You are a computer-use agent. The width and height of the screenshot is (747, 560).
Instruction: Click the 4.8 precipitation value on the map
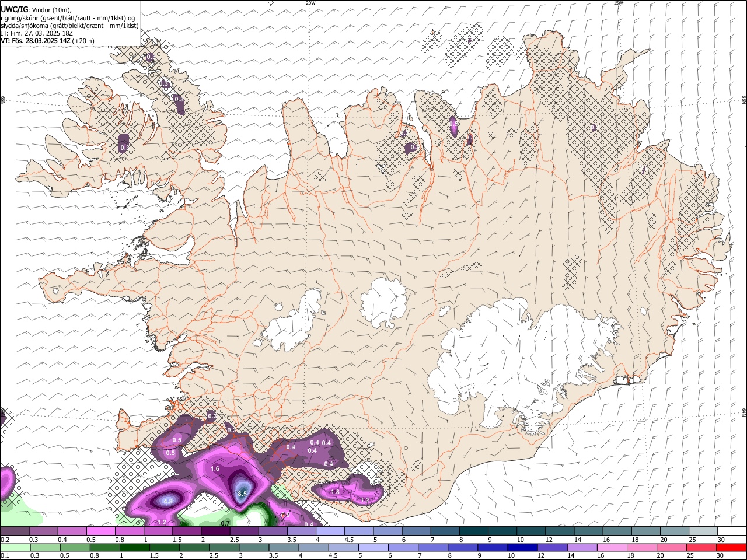pos(168,501)
